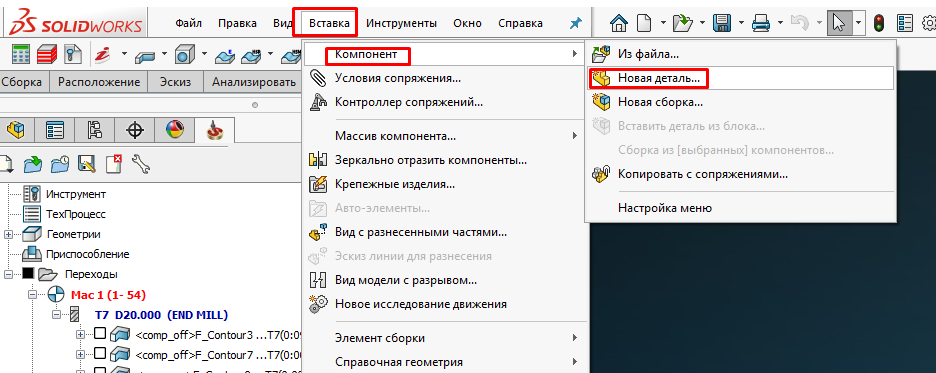The width and height of the screenshot is (936, 373).
Task: Open the Справка menu
Action: click(521, 23)
